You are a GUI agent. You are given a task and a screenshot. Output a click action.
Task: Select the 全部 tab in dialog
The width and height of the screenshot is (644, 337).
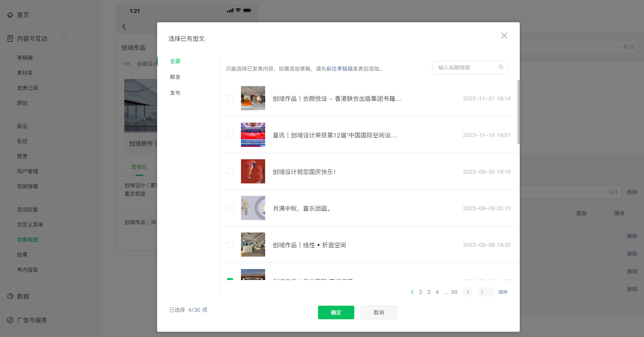[x=175, y=61]
